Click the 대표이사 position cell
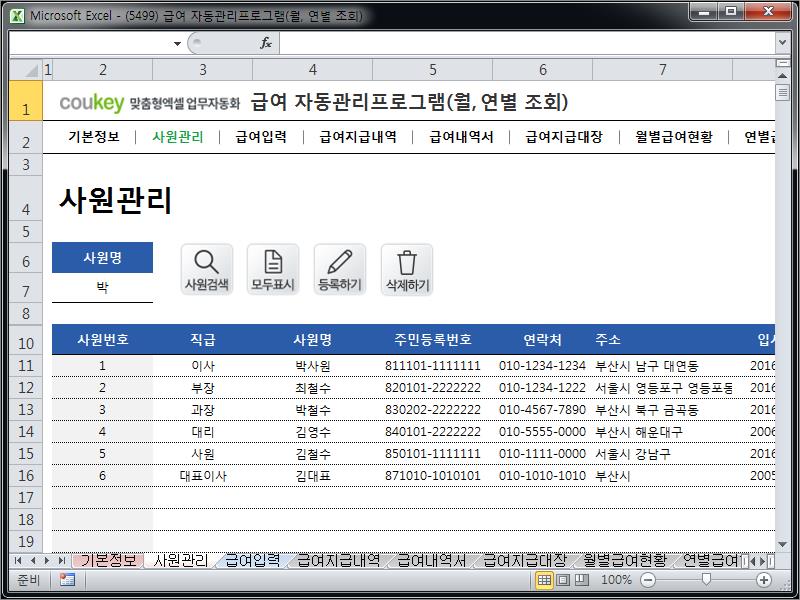The image size is (800, 600). pos(203,476)
